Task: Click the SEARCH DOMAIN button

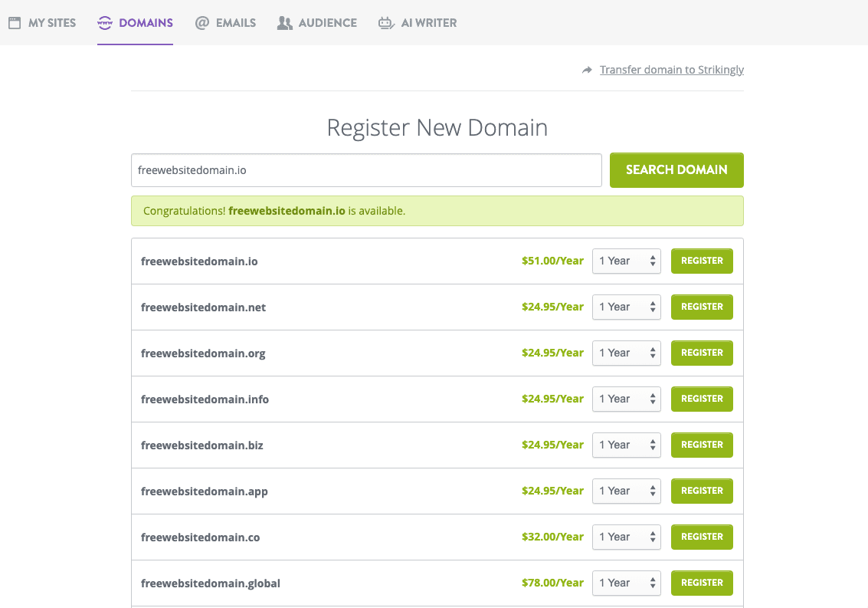Action: click(x=676, y=170)
